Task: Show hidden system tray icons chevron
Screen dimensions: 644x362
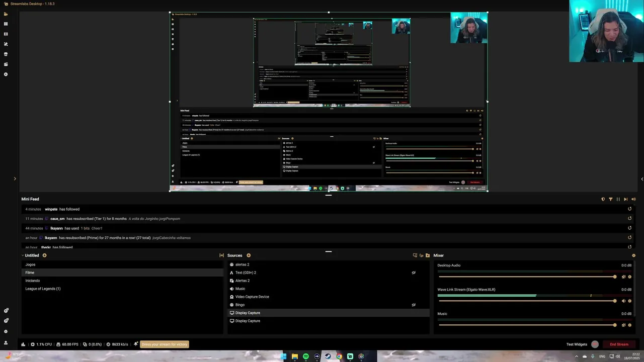Action: pos(577,356)
